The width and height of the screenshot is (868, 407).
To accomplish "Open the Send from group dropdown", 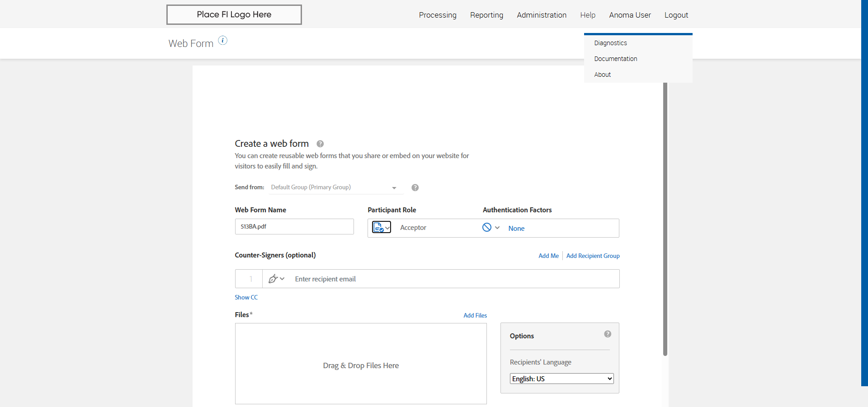I will click(335, 187).
